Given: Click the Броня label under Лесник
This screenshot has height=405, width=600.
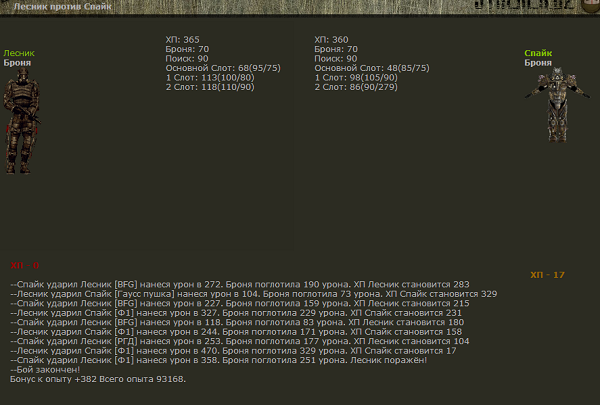Looking at the screenshot, I should click(x=17, y=62).
